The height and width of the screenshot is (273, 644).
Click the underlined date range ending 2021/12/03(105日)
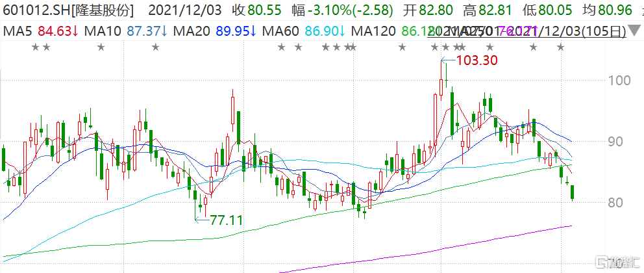coord(527,31)
